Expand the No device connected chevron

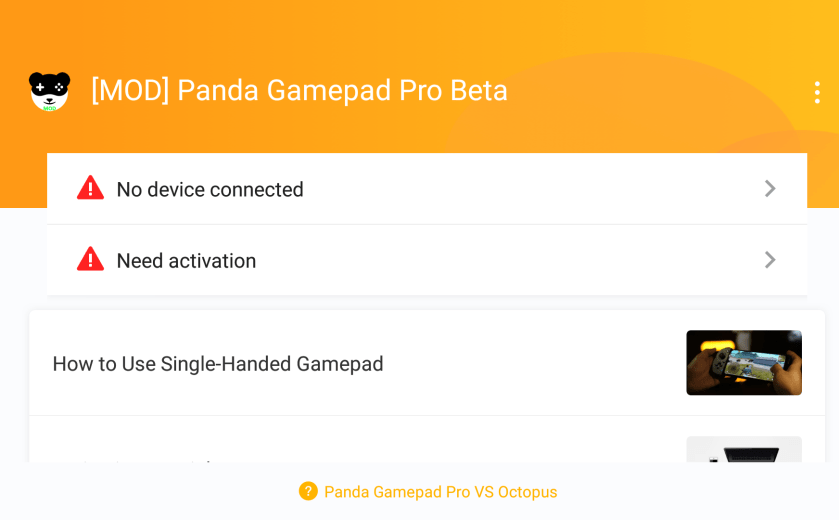[x=769, y=188]
